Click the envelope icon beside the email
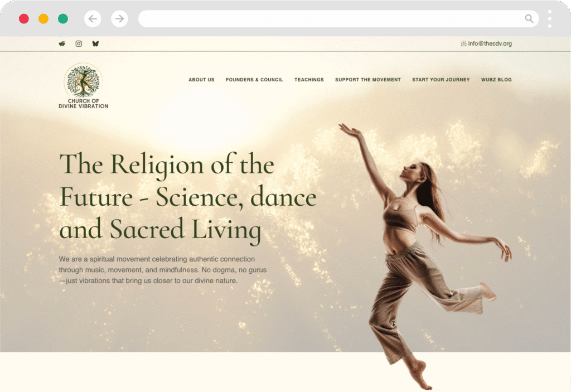Image resolution: width=571 pixels, height=392 pixels. (x=463, y=43)
